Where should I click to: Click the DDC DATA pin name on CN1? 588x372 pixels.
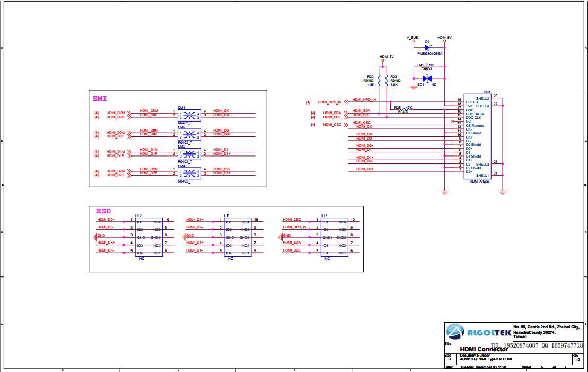click(475, 114)
